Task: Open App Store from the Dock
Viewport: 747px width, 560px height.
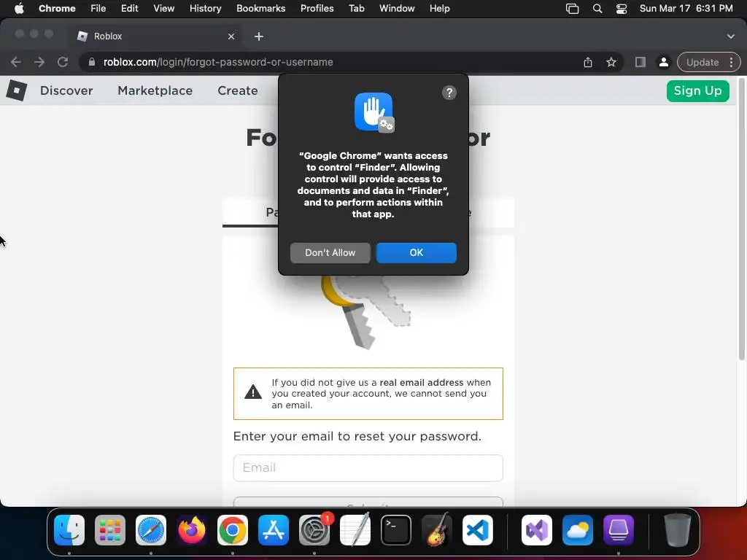Action: (x=274, y=530)
